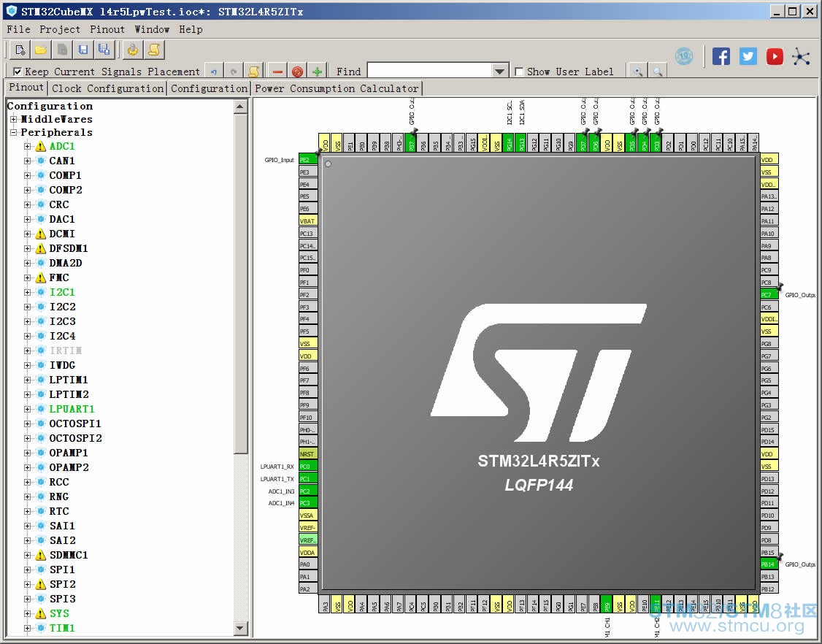Open the Find combo box dropdown arrow

[499, 71]
